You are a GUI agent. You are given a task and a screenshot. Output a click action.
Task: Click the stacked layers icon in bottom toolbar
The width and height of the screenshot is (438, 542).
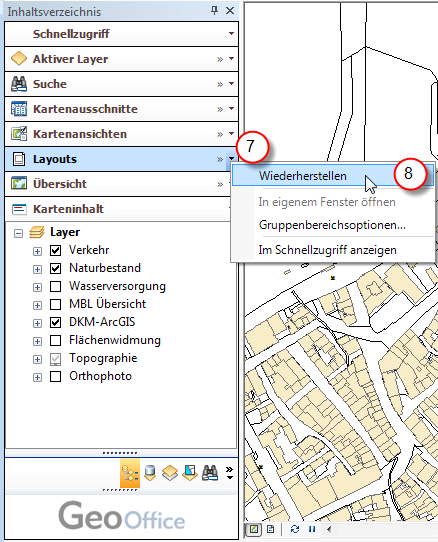pos(170,473)
